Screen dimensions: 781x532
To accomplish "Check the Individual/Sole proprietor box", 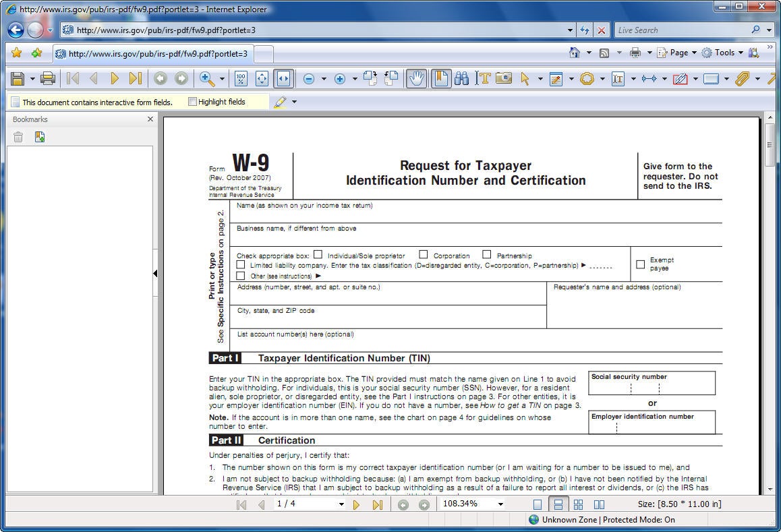I will click(318, 255).
